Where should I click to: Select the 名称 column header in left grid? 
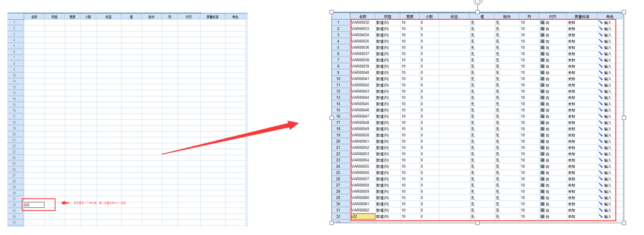[35, 17]
